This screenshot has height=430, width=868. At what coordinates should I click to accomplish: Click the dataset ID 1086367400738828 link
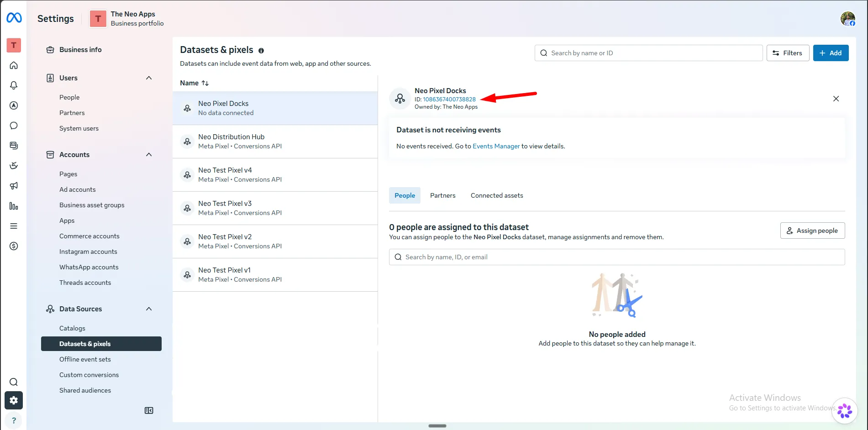(x=449, y=99)
